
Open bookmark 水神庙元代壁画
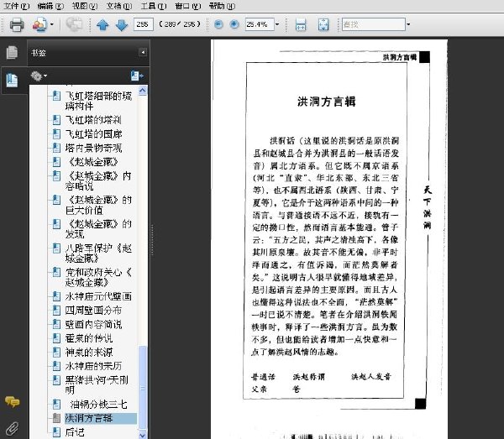point(98,296)
